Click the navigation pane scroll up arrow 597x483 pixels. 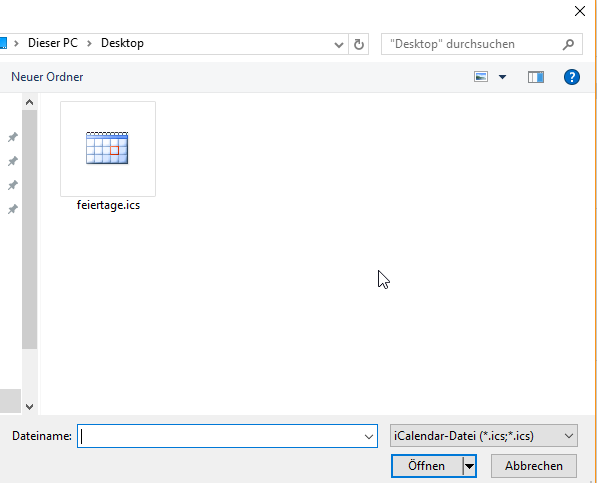29,102
